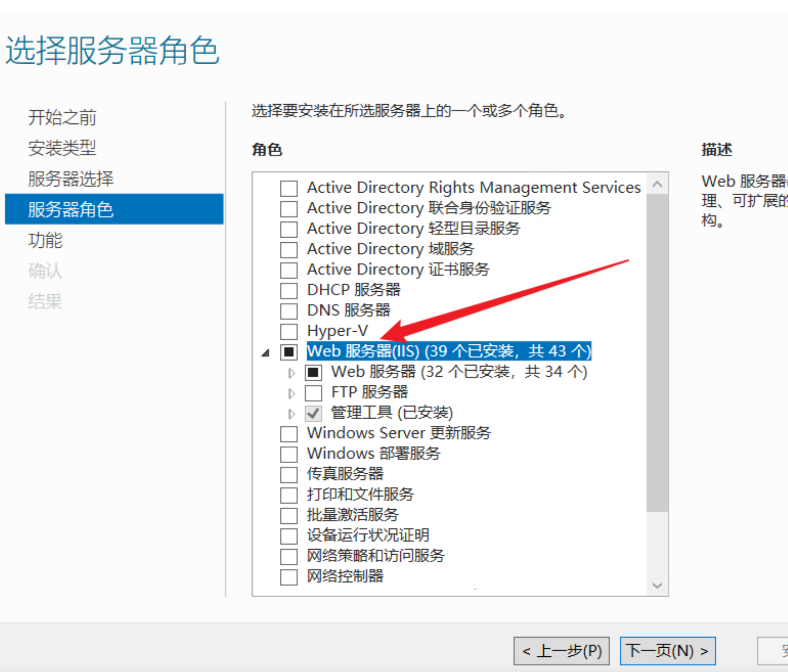Tick the Hyper-V role checkbox
This screenshot has height=672, width=788.
[x=289, y=331]
